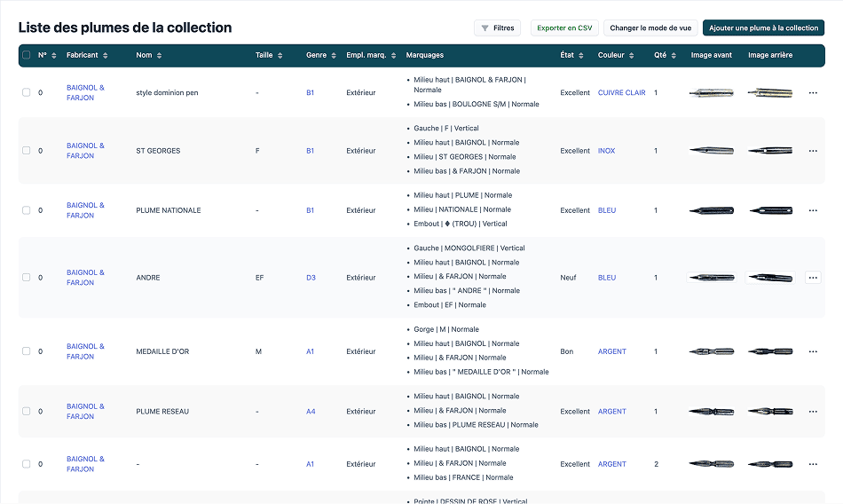Expand options menu for PLUME RESEAU row
This screenshot has width=843, height=504.
coord(812,412)
